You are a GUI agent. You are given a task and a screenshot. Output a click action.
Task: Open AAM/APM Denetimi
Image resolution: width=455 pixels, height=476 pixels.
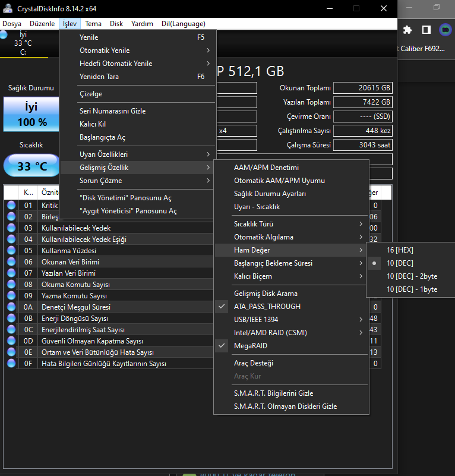(292, 168)
